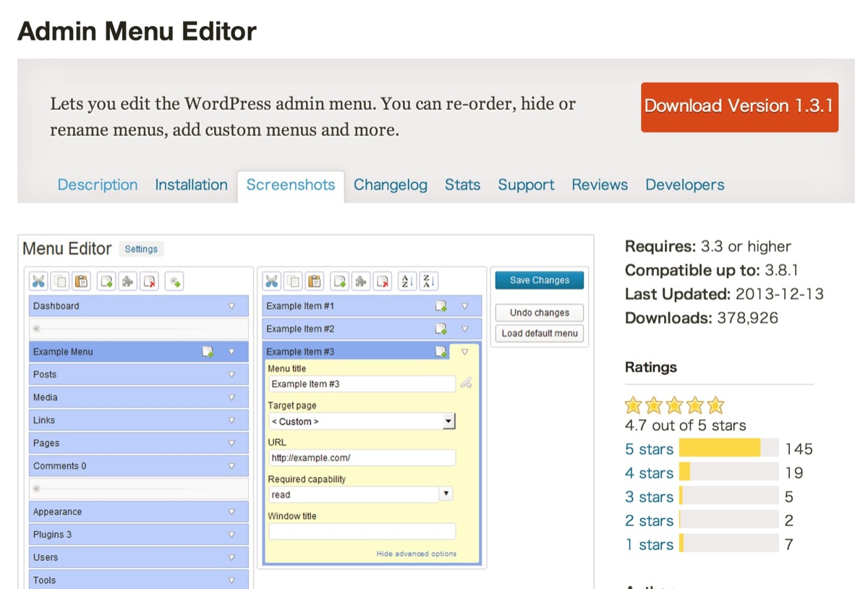
Task: Click the Copy icon in the left menu toolbar
Action: (x=60, y=281)
